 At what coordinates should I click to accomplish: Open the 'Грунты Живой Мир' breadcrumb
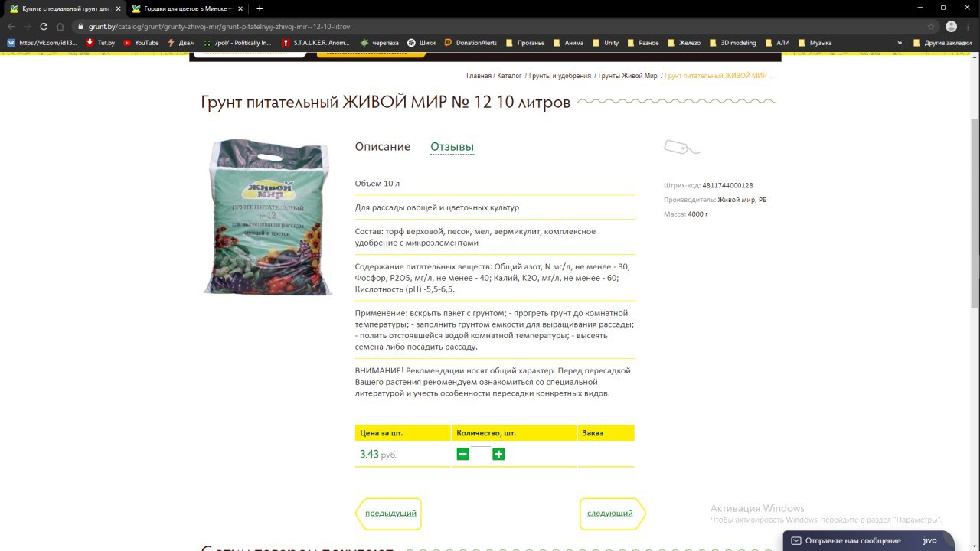(x=628, y=76)
